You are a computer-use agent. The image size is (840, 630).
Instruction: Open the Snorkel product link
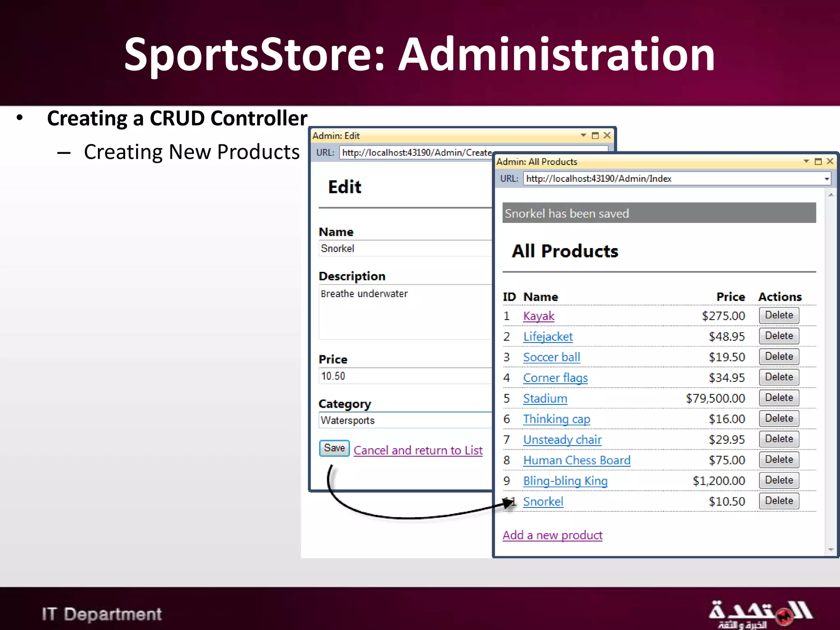click(543, 501)
